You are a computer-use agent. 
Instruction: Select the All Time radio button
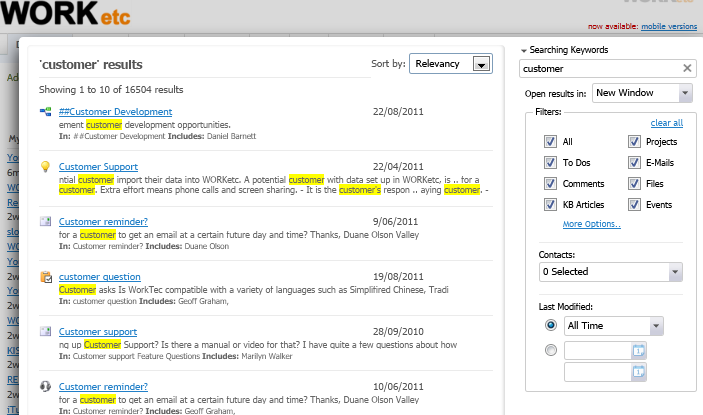pyautogui.click(x=550, y=326)
